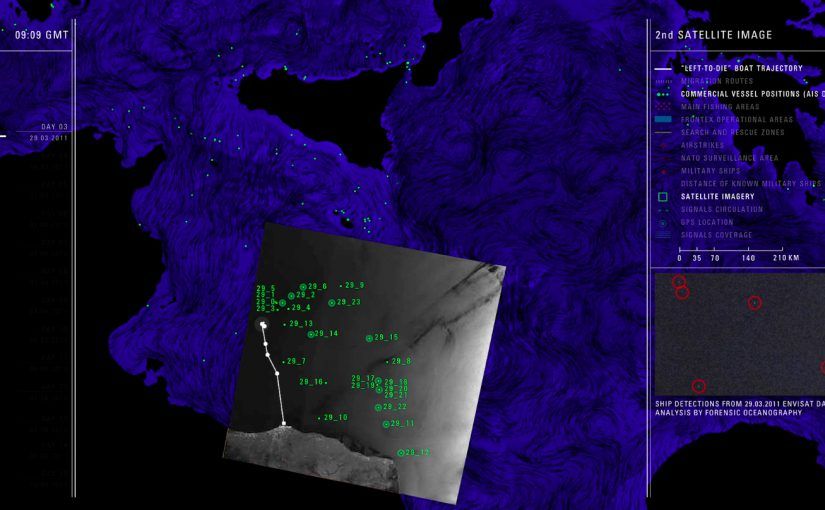This screenshot has height=510, width=825.
Task: Click the 29_9 detection point
Action: [x=341, y=286]
